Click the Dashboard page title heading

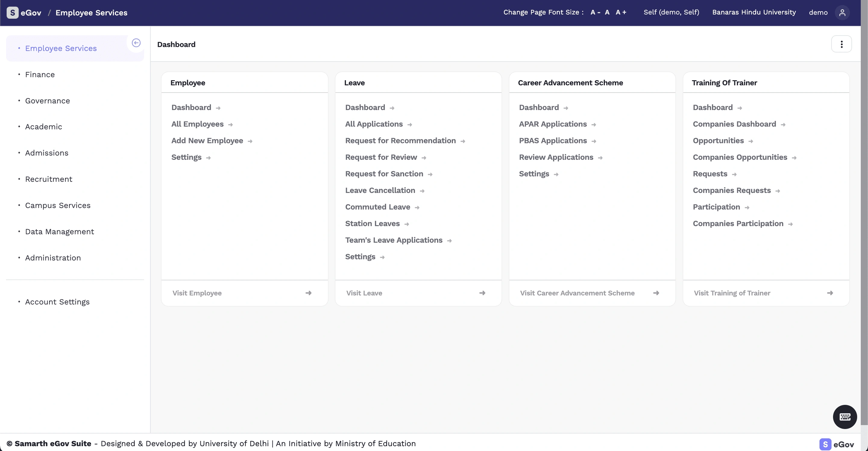tap(176, 44)
